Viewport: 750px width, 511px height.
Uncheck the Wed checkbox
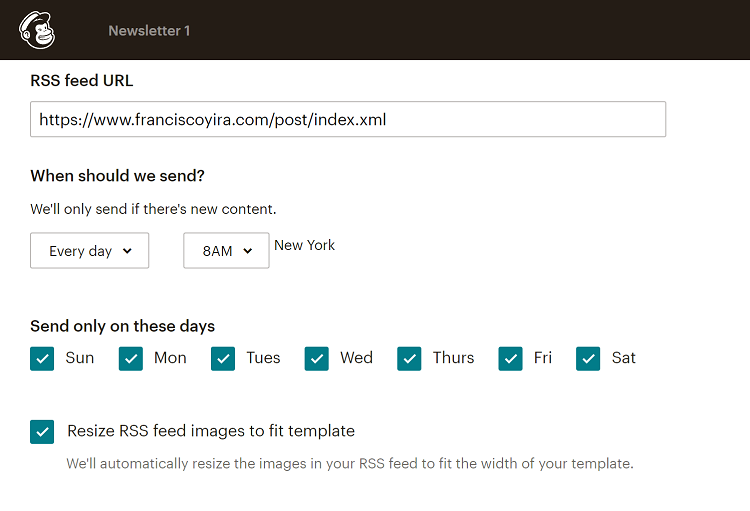[317, 358]
